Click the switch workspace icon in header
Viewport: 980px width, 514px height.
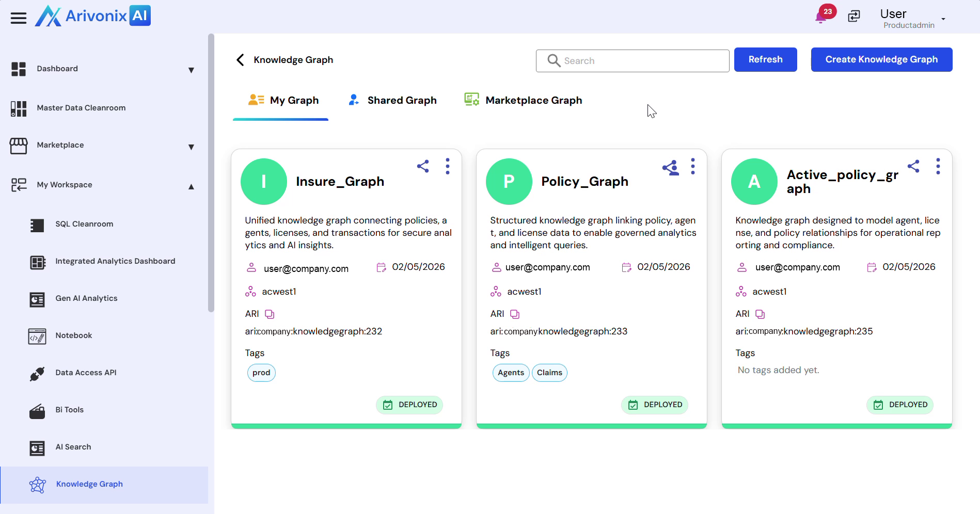tap(854, 17)
